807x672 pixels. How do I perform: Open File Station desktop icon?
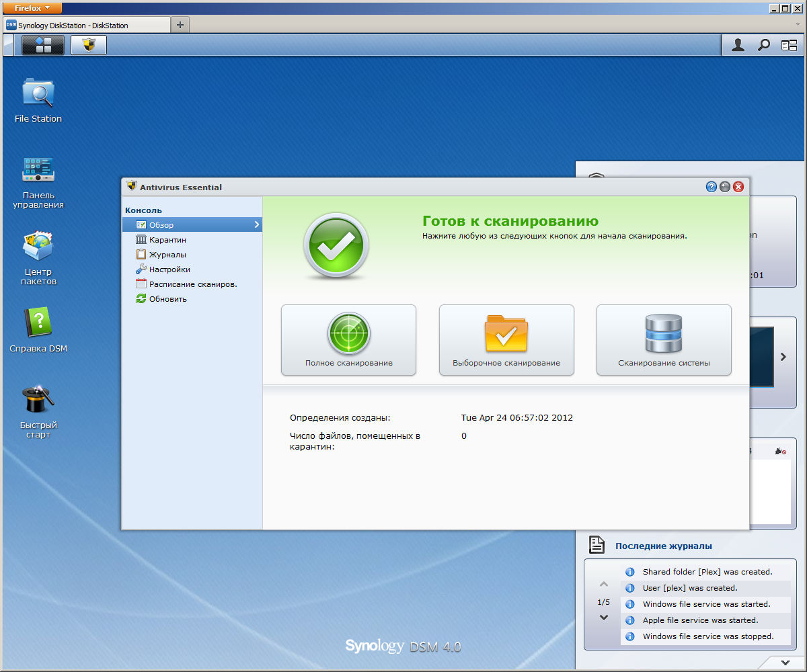point(38,100)
